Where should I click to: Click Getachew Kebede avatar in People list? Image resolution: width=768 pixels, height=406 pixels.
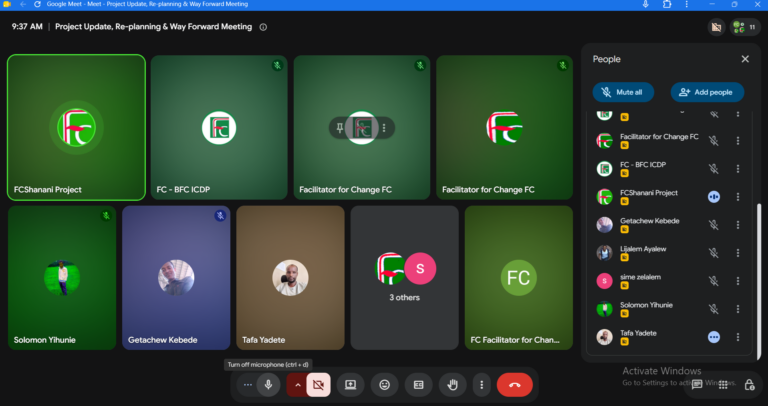[x=604, y=225]
